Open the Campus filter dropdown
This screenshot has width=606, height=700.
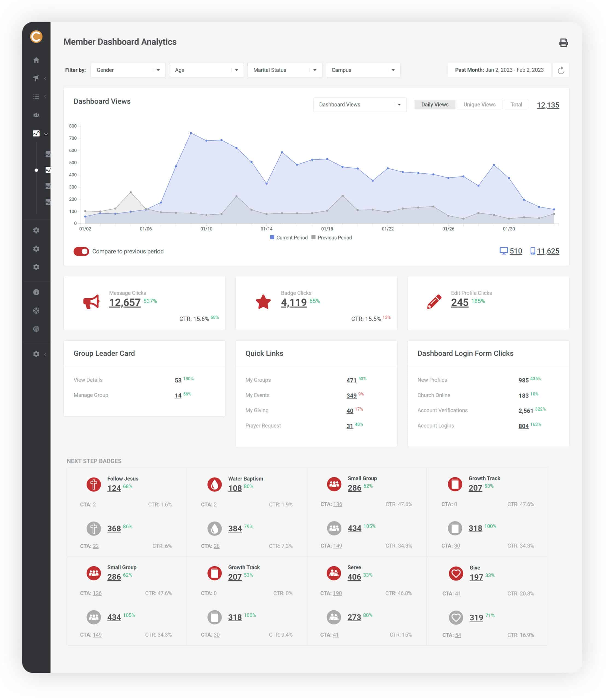point(363,70)
